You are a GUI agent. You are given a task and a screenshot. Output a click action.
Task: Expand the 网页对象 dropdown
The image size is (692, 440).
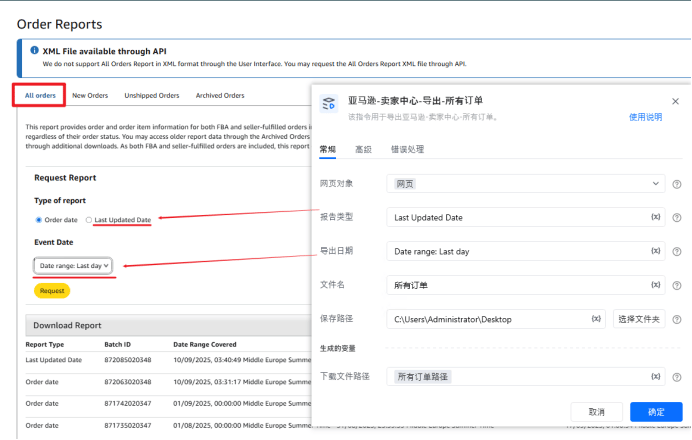click(x=655, y=184)
